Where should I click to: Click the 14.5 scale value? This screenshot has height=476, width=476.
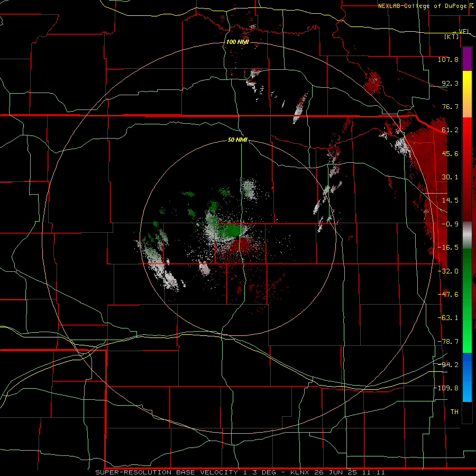(x=450, y=200)
